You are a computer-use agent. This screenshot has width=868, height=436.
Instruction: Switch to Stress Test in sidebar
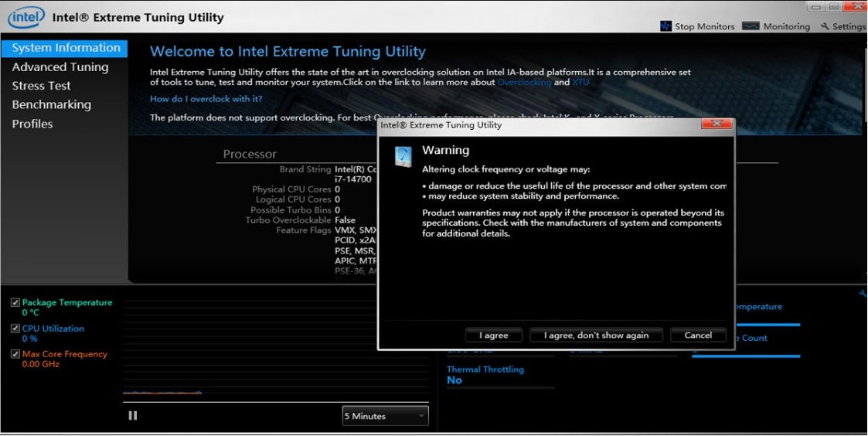point(41,86)
